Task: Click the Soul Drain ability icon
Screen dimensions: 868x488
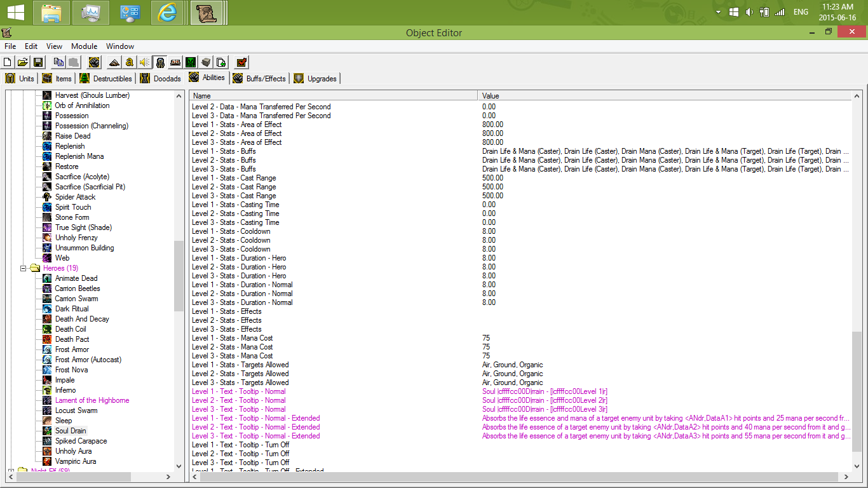Action: click(x=48, y=431)
